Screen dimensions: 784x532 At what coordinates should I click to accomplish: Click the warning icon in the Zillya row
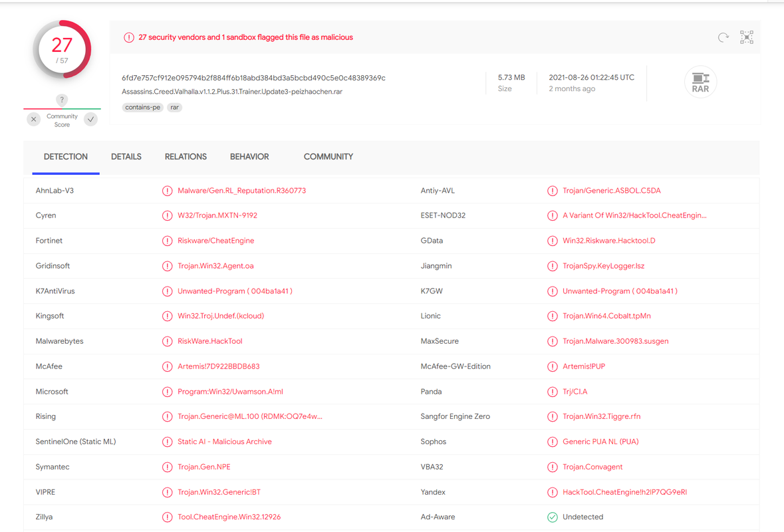[x=167, y=517]
